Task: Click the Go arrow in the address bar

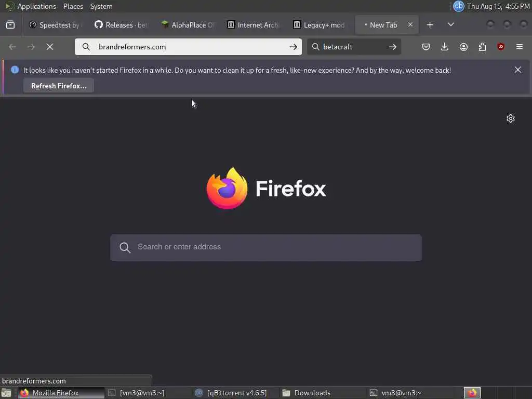Action: tap(294, 47)
